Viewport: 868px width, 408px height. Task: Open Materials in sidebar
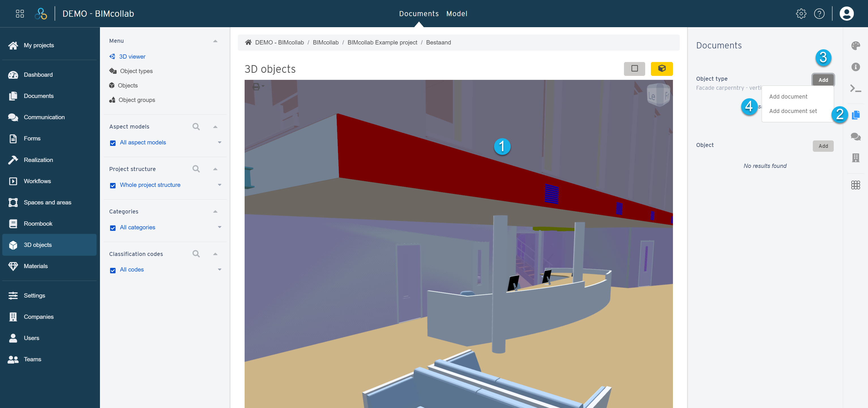point(50,266)
